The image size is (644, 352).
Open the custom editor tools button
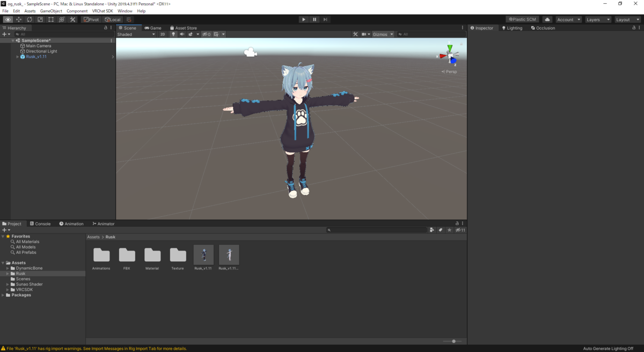(72, 19)
